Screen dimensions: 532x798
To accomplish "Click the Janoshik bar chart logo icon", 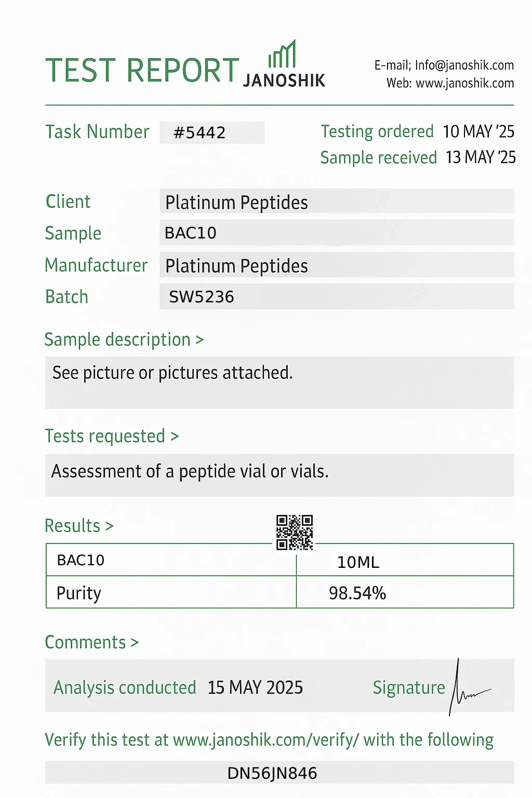I will 282,55.
